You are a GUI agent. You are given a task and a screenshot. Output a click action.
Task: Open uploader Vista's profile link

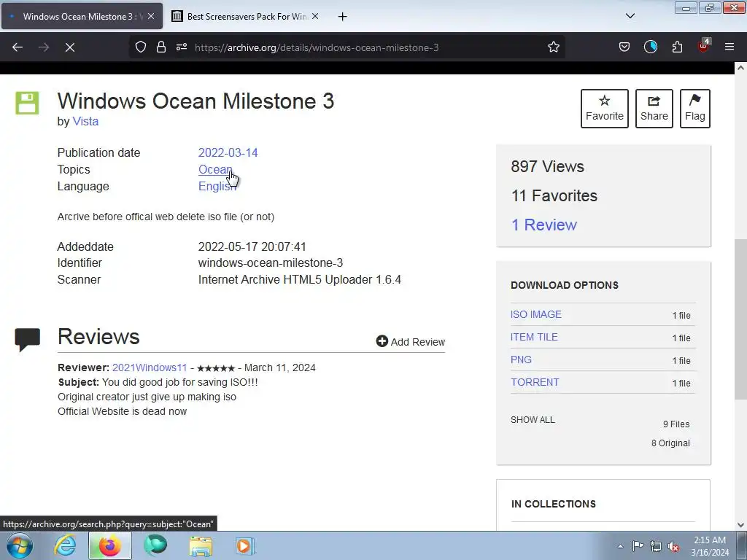(85, 122)
